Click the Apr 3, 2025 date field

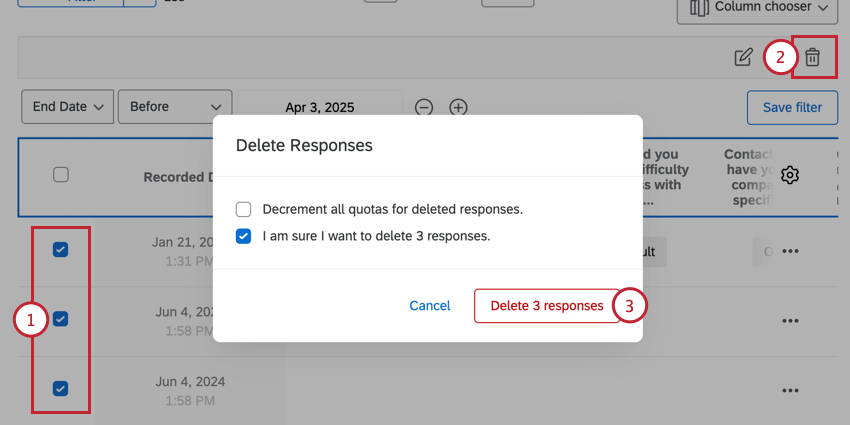click(320, 107)
